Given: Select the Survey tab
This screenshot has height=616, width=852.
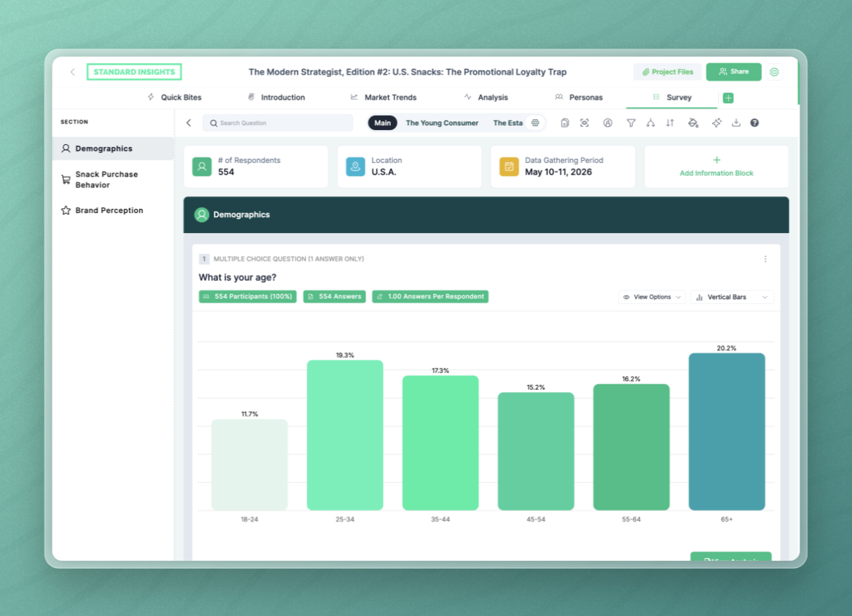Looking at the screenshot, I should click(x=672, y=98).
